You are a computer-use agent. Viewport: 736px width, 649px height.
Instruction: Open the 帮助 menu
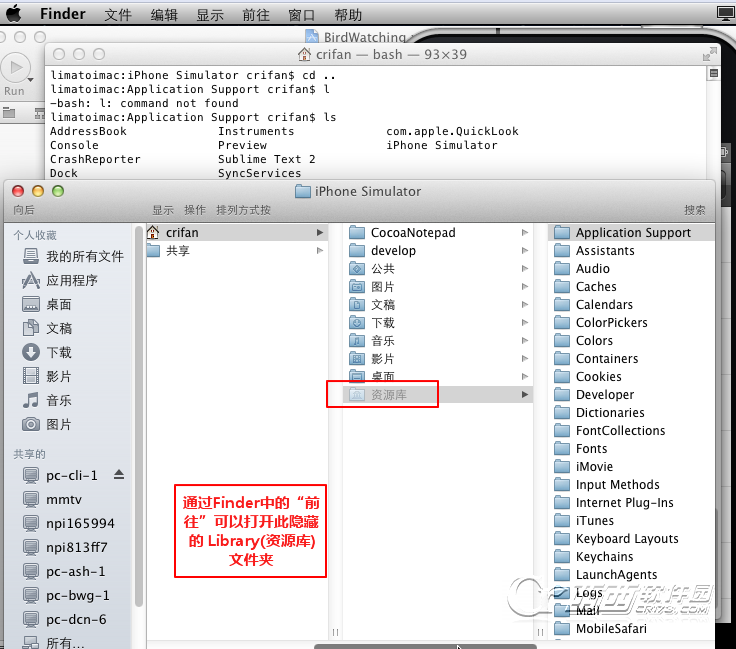[348, 15]
